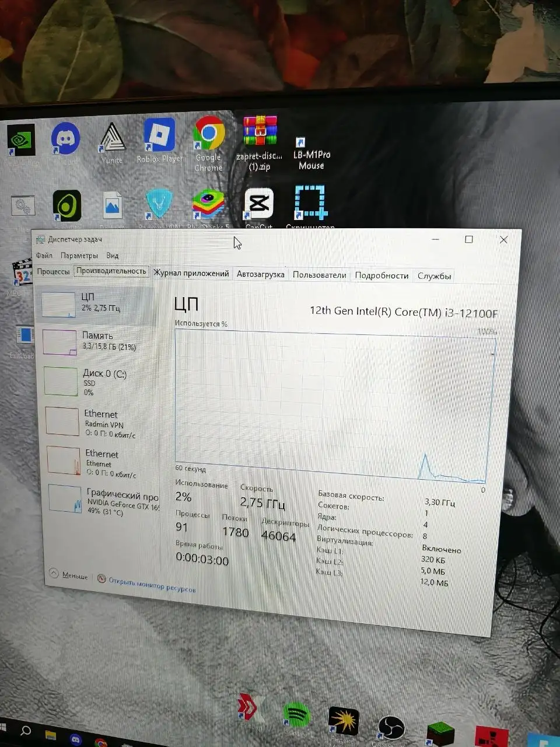The width and height of the screenshot is (560, 747).
Task: Open the Автозагрузка tab
Action: click(x=261, y=274)
